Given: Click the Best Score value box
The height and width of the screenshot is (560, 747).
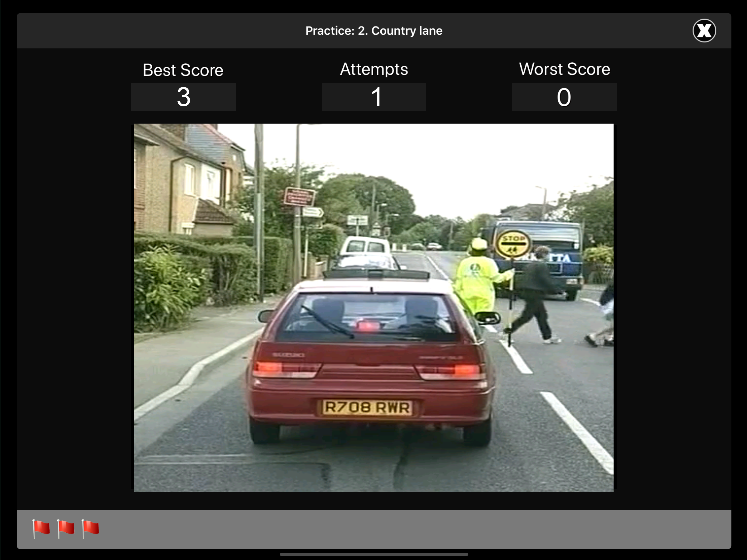Looking at the screenshot, I should 183,97.
